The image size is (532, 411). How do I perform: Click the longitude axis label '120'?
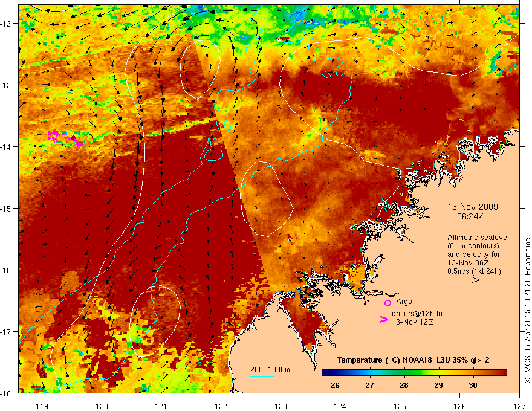click(102, 406)
